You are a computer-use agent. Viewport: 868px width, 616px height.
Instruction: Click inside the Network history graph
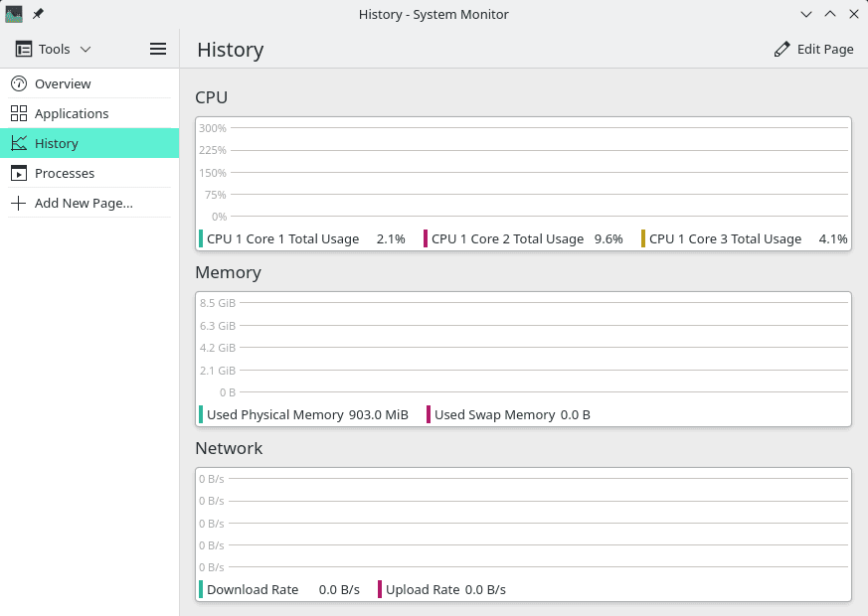click(522, 522)
